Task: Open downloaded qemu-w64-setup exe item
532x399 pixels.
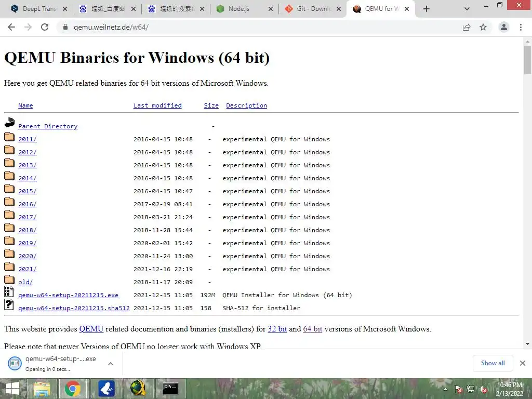Action: click(54, 363)
